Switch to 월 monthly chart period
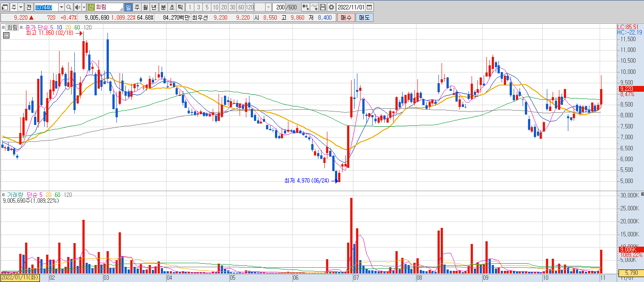 pos(146,7)
